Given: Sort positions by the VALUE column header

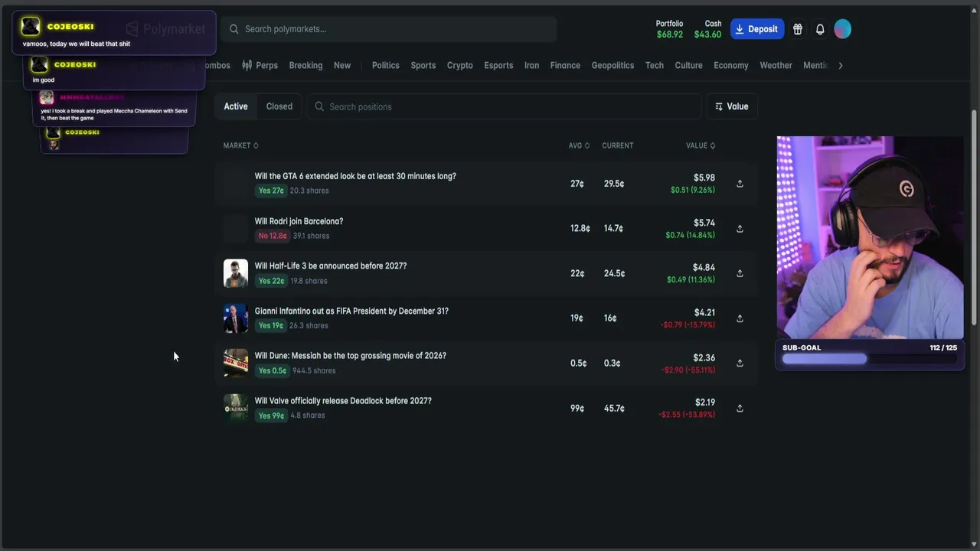Looking at the screenshot, I should pyautogui.click(x=701, y=145).
